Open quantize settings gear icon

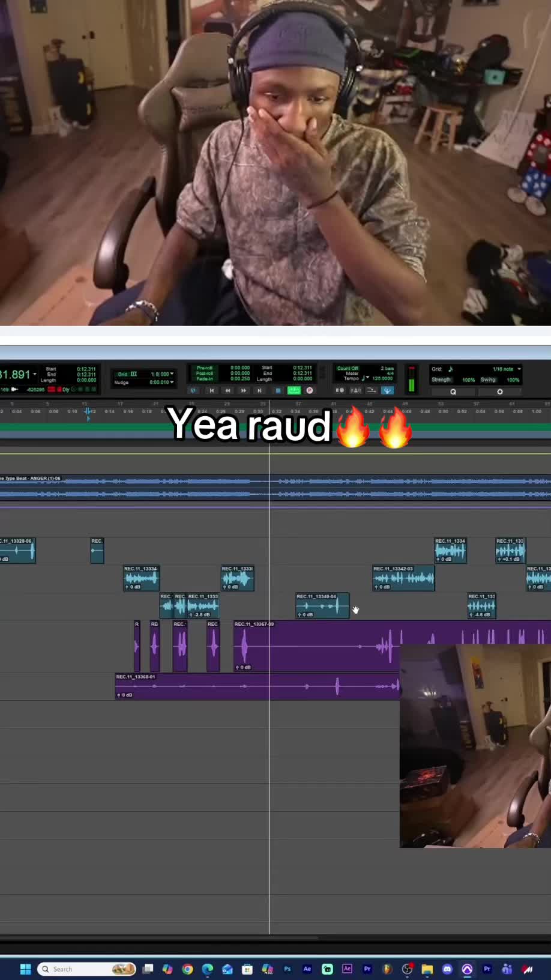(500, 392)
